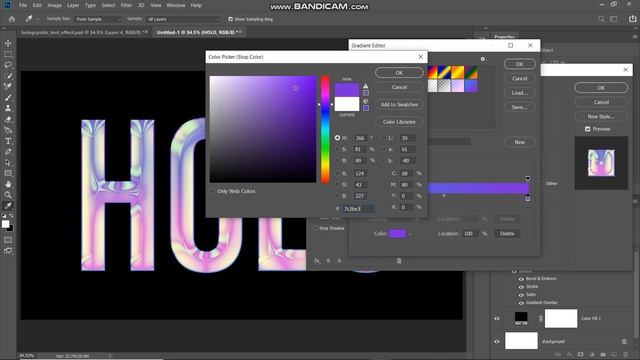Hide the Gradient Overlay effect
640x360 pixels.
pos(521,303)
